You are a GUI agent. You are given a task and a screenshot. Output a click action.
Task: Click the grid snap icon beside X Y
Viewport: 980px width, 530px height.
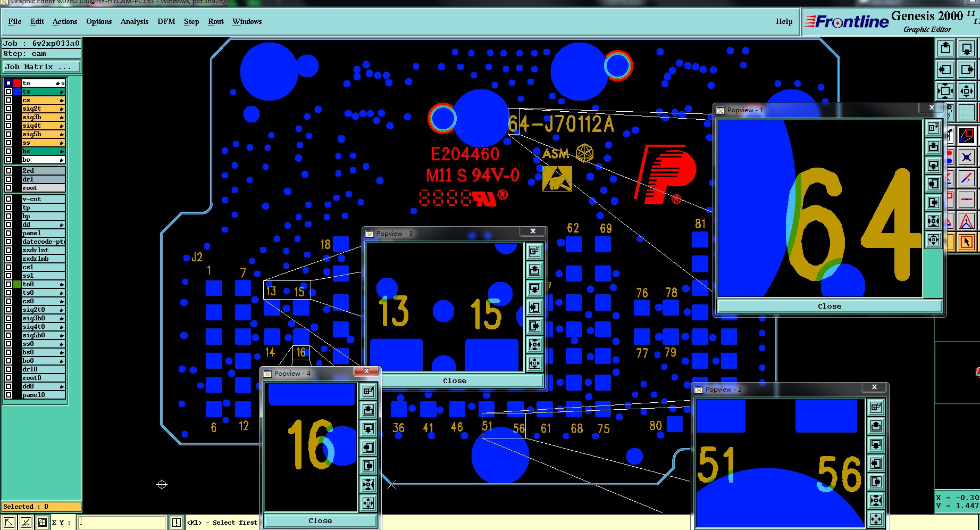click(42, 523)
